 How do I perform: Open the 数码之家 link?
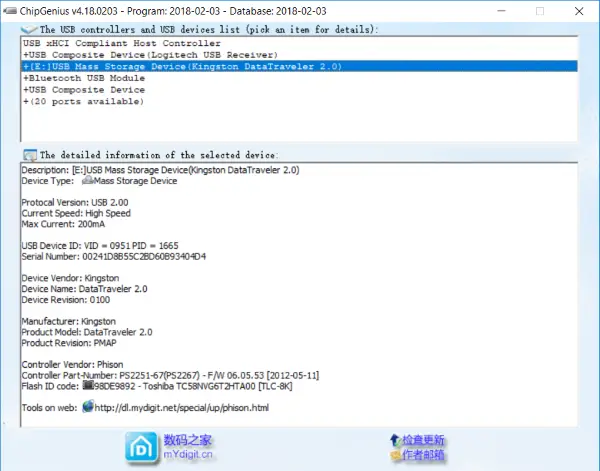pyautogui.click(x=188, y=440)
